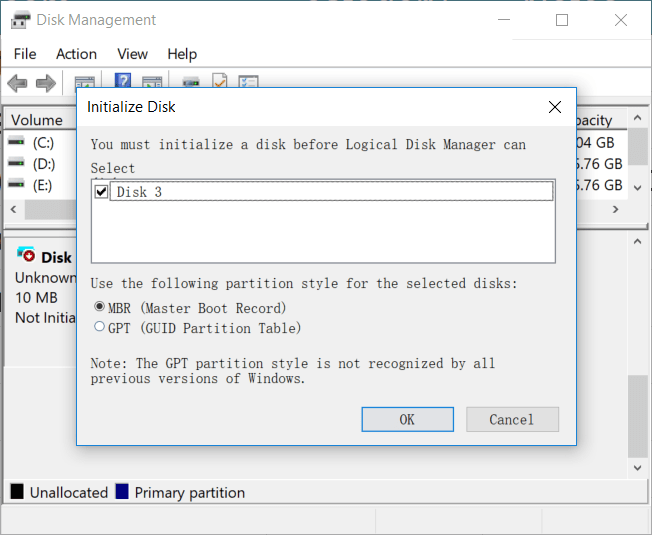
Task: Click the 'Primary partition' legend label
Action: [190, 493]
